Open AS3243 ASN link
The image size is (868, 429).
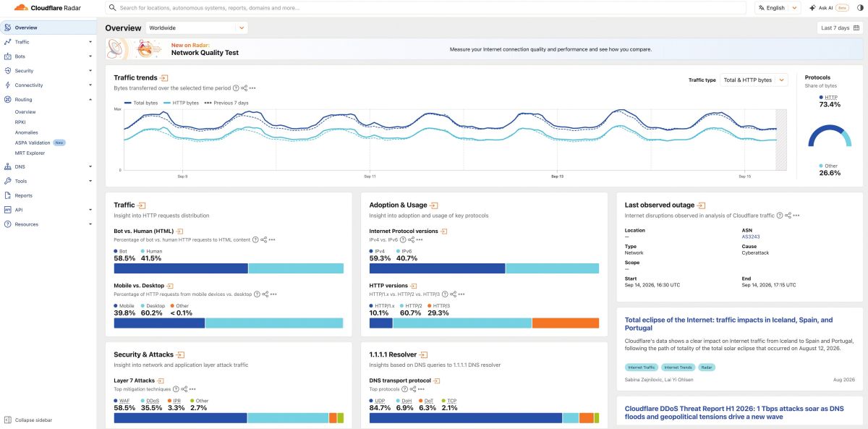tap(750, 237)
